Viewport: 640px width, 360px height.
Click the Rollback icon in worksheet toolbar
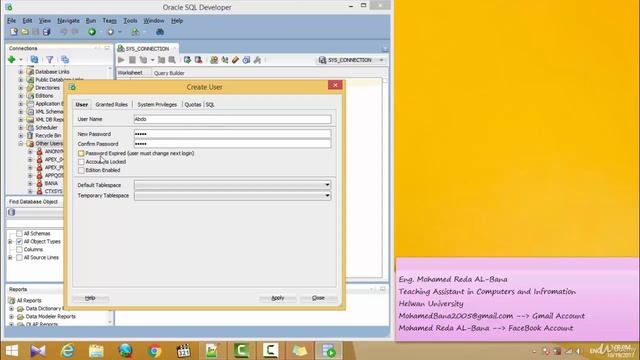tap(198, 60)
